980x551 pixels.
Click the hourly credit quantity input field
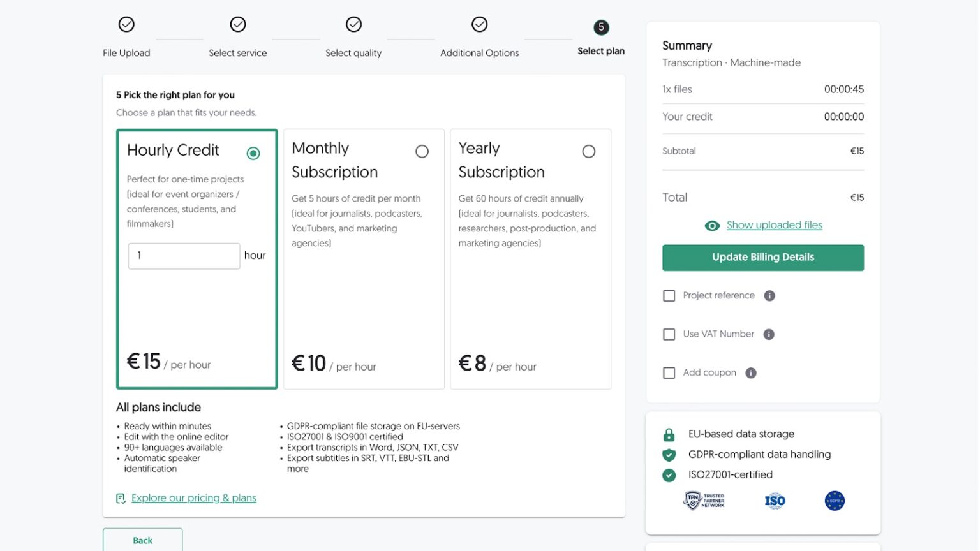(x=184, y=256)
